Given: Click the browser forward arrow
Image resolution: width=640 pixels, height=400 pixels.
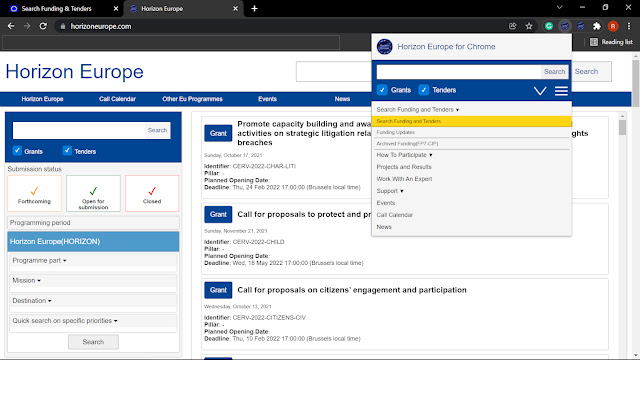Looking at the screenshot, I should click(x=27, y=26).
